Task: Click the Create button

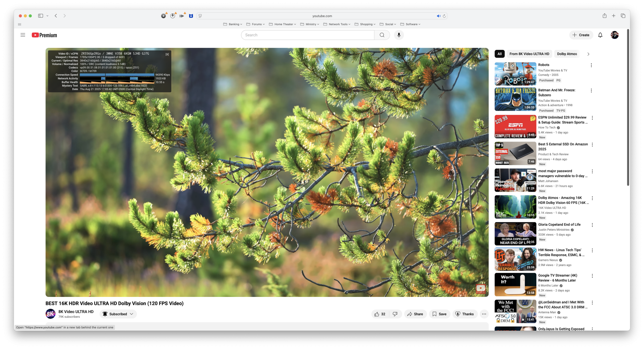Action: click(x=581, y=35)
